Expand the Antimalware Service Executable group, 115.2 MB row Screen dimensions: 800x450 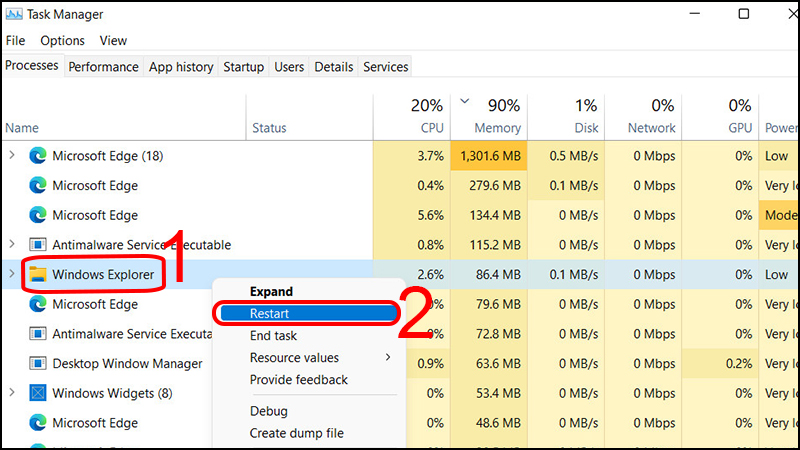(12, 244)
